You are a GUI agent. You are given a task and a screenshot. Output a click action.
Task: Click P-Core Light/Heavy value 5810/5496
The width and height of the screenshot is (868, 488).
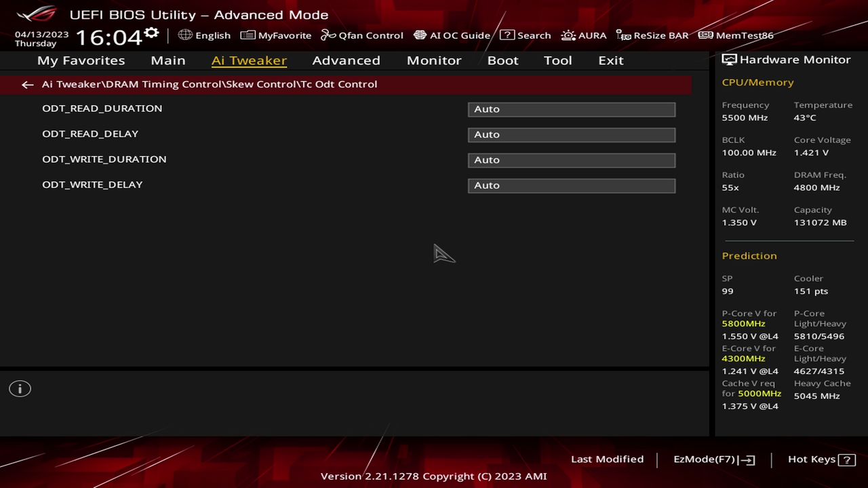pos(819,336)
